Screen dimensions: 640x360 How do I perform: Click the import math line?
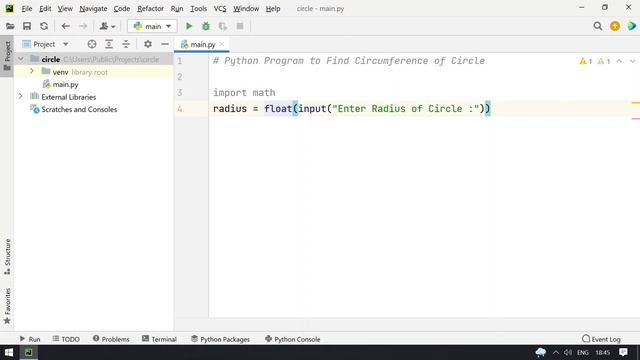point(244,93)
